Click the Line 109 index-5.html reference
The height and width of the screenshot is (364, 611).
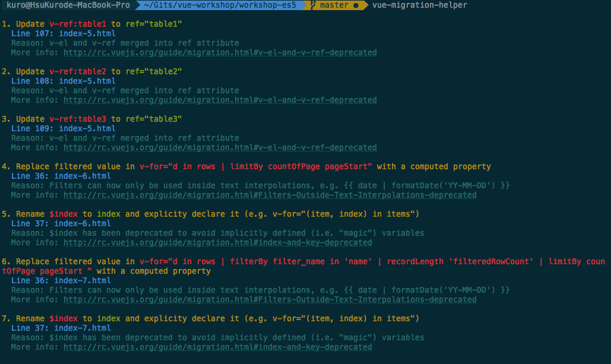click(64, 129)
